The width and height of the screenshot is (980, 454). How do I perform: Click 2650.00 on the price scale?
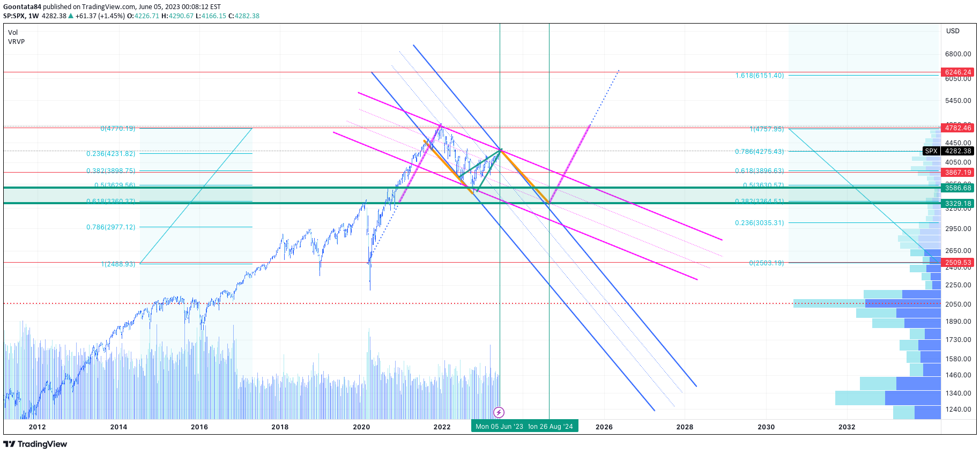[958, 251]
